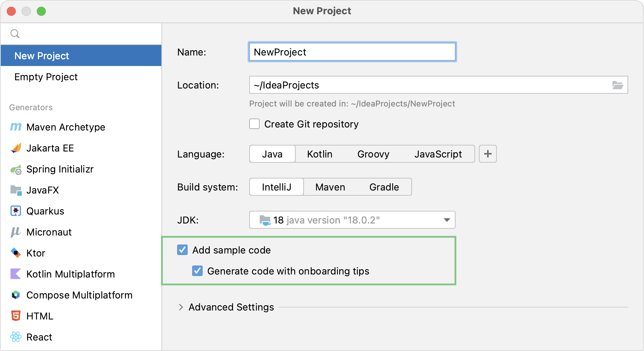Viewport: 644px width, 351px height.
Task: Open the JavaFX generator
Action: [81, 190]
